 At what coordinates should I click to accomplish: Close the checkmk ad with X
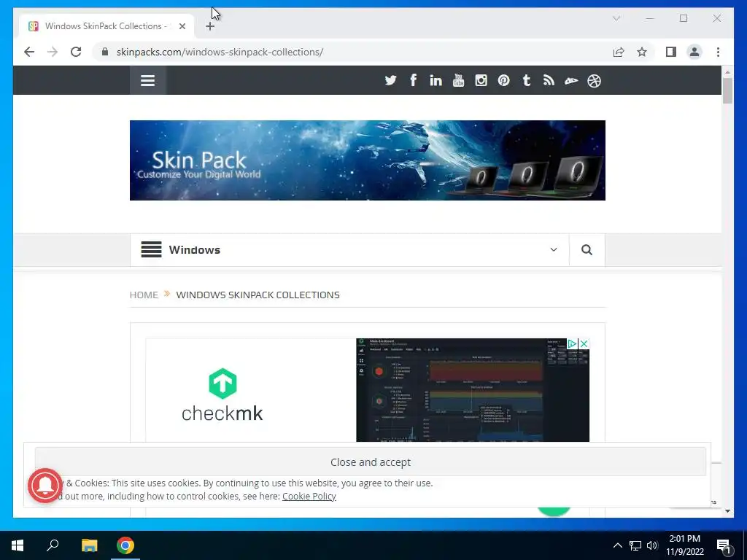(x=584, y=344)
